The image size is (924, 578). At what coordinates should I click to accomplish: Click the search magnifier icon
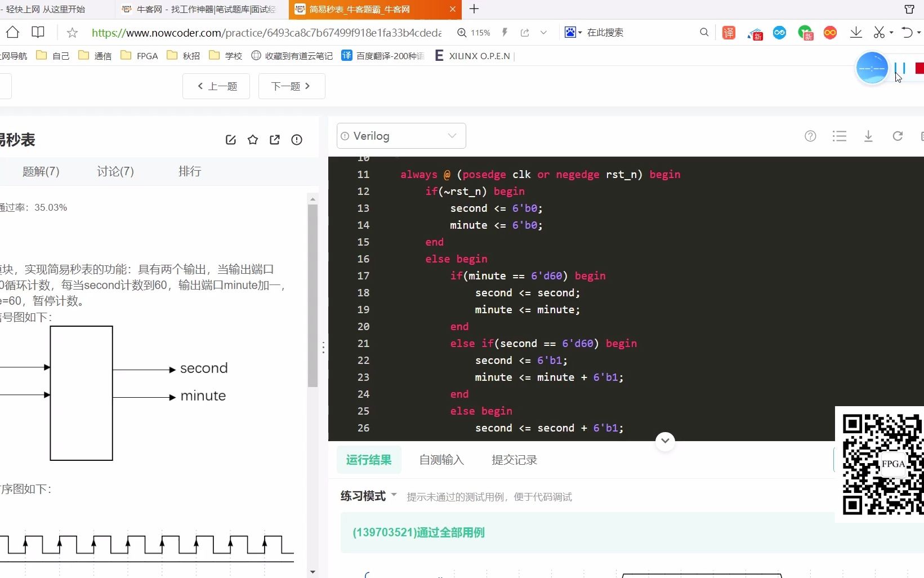click(x=704, y=32)
